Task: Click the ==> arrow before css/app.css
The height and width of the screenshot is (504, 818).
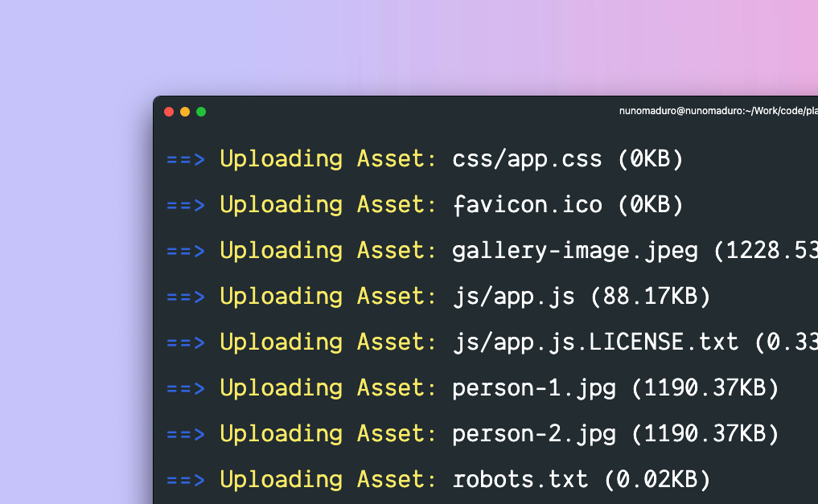Action: coord(186,159)
